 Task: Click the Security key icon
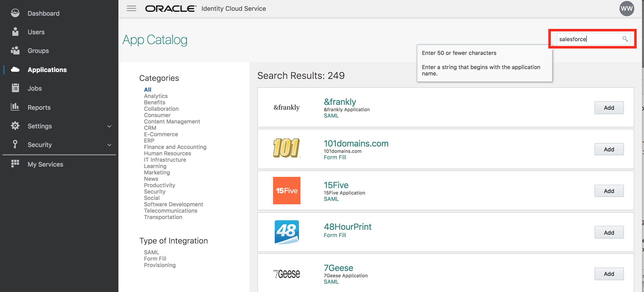(x=15, y=144)
